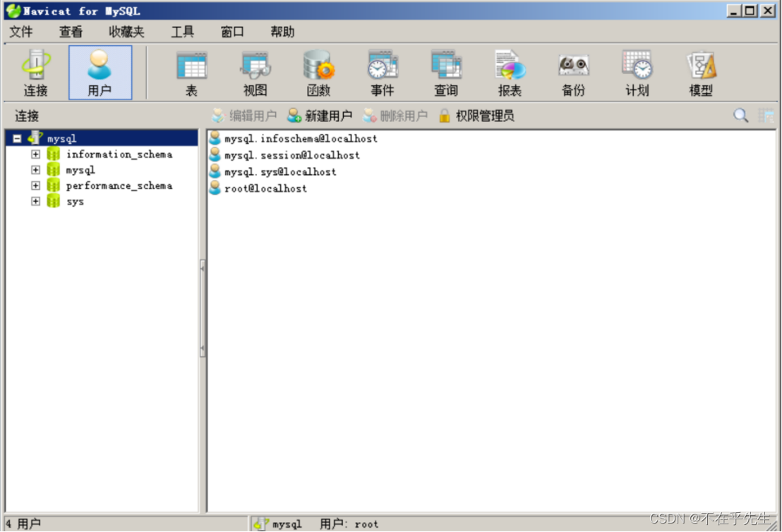
Task: Click the view mode icon beside search
Action: (766, 116)
